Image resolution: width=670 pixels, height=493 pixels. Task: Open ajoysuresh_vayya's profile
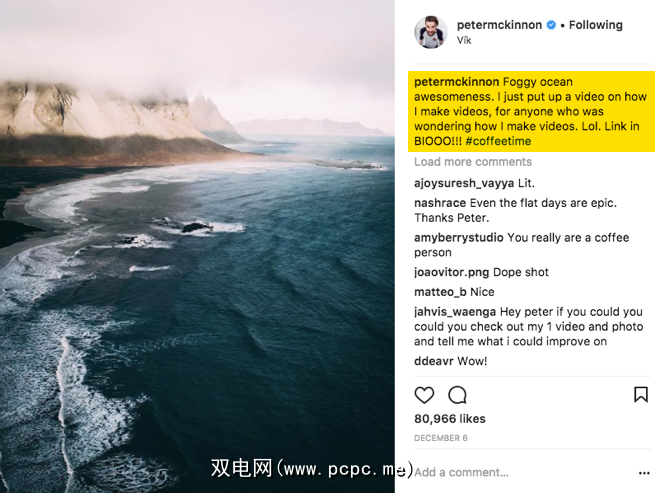click(x=464, y=183)
